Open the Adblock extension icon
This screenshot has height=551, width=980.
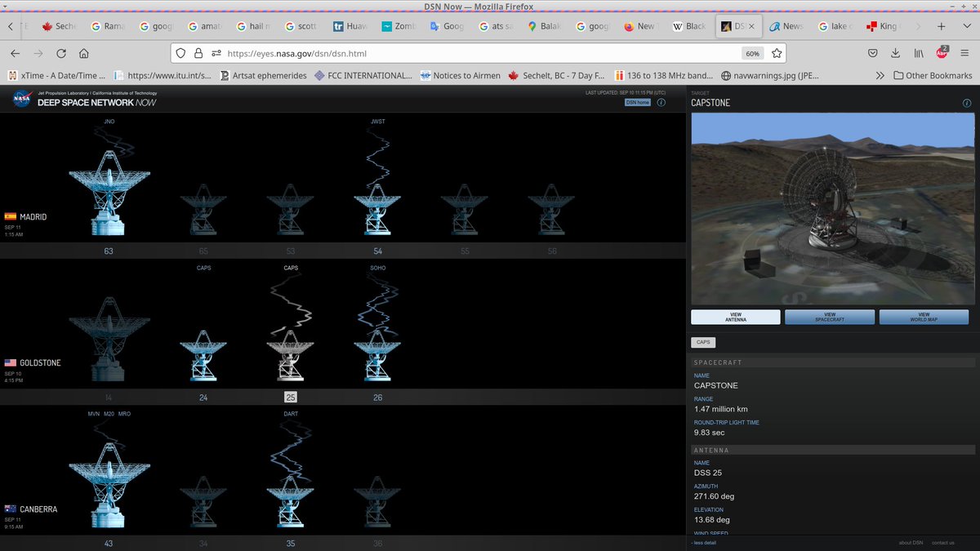[942, 53]
